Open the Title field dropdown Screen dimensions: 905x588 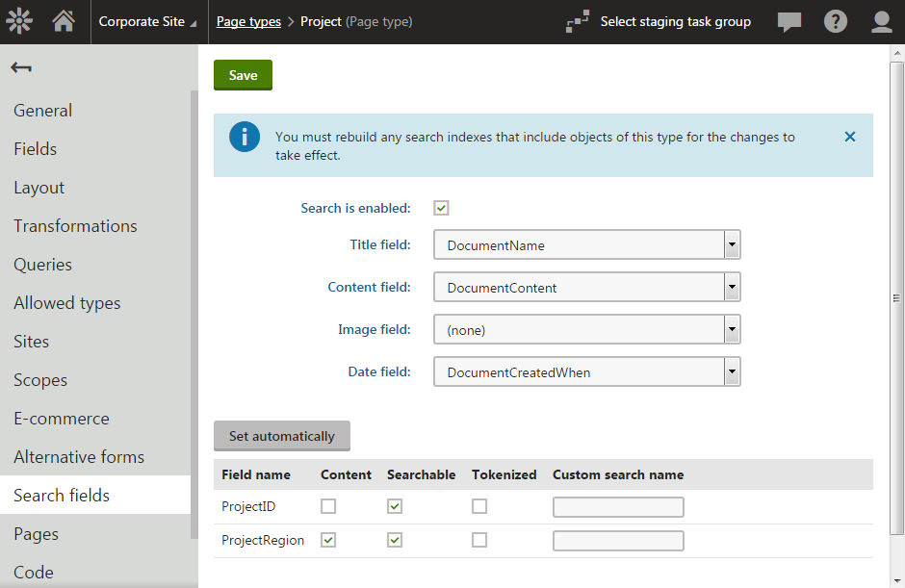(x=732, y=244)
